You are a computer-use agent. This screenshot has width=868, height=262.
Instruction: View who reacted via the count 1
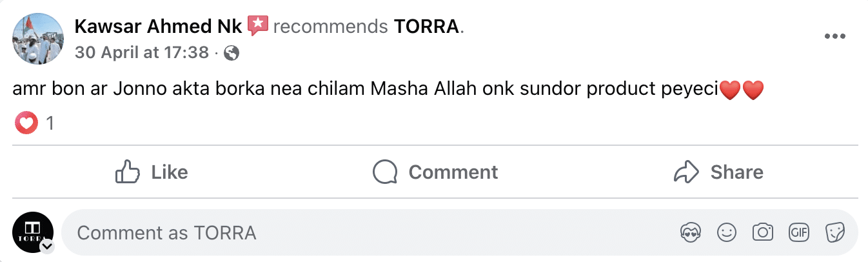tap(50, 123)
